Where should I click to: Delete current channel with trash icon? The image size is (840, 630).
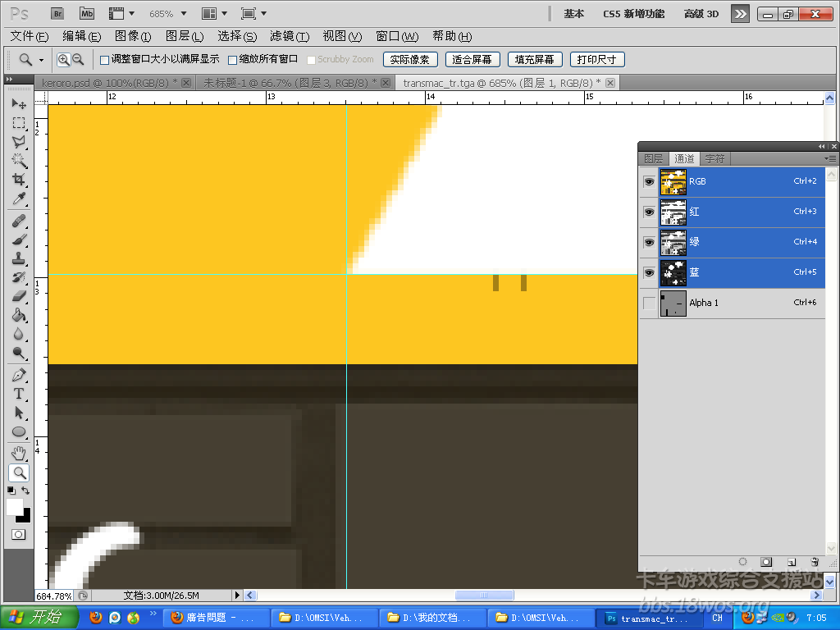click(x=814, y=563)
